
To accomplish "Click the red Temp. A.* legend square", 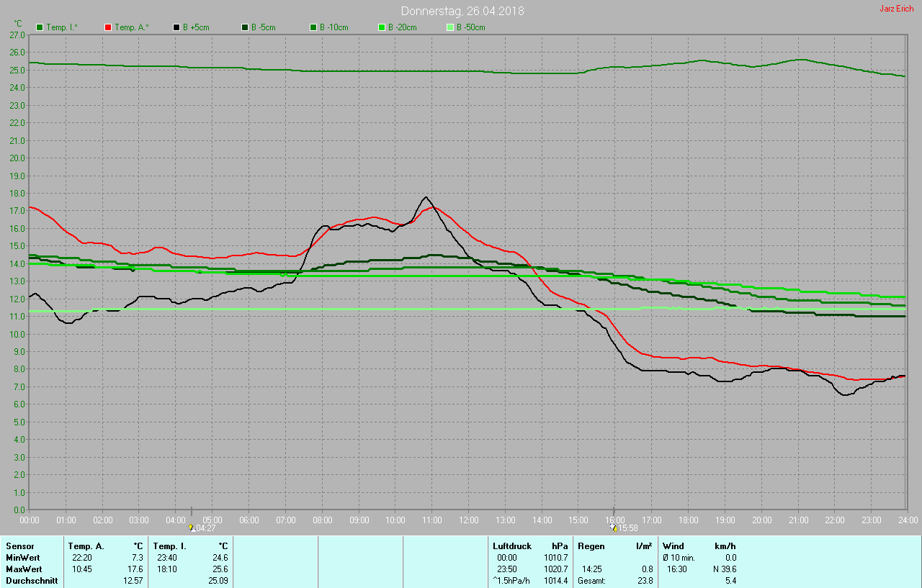I will [108, 27].
